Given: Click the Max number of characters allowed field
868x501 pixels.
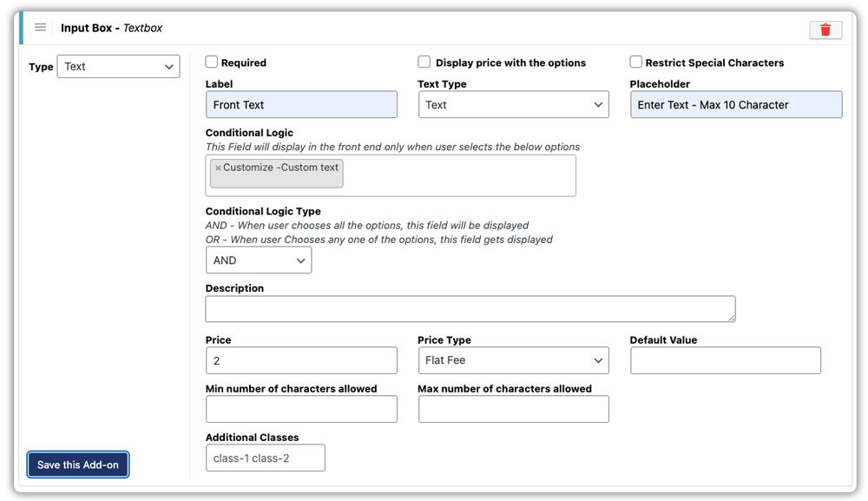Looking at the screenshot, I should click(513, 409).
